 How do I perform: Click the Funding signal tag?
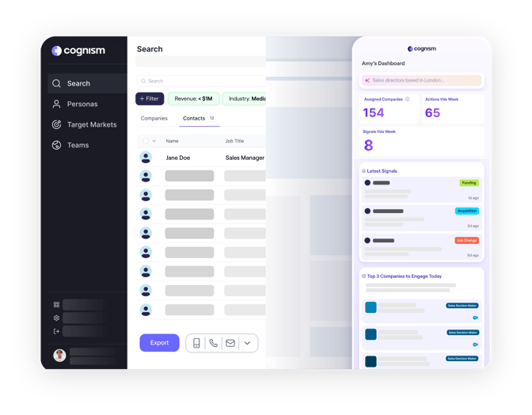coord(469,183)
